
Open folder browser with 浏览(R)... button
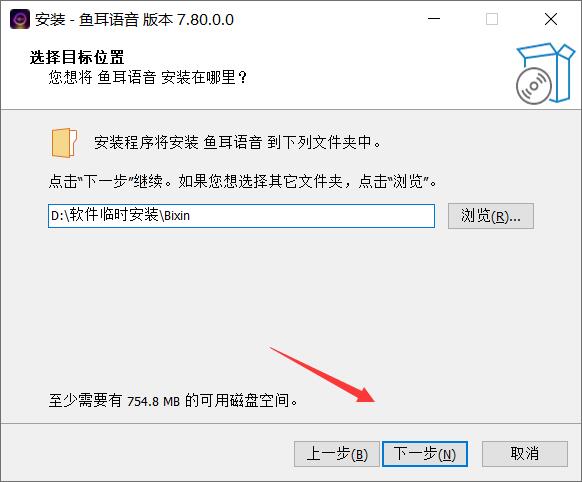491,216
